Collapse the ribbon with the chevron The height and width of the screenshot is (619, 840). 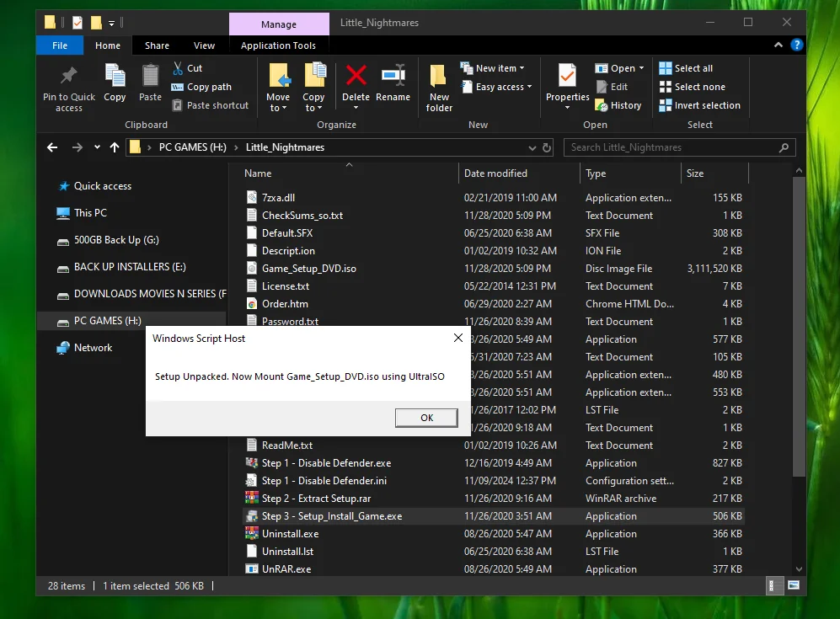point(778,45)
